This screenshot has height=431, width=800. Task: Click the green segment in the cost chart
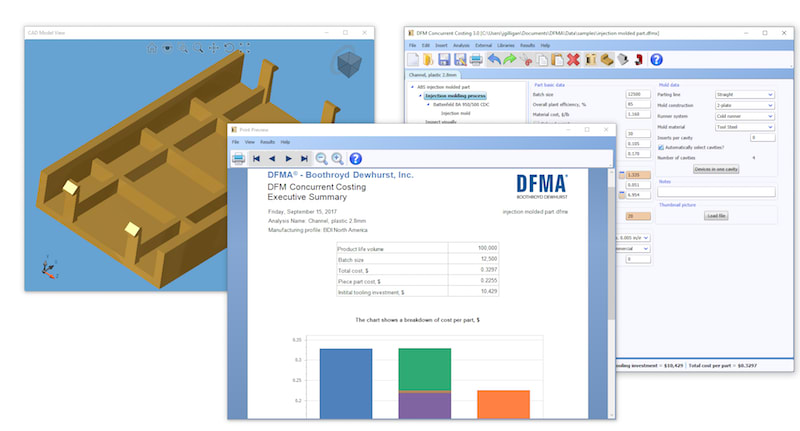[424, 369]
